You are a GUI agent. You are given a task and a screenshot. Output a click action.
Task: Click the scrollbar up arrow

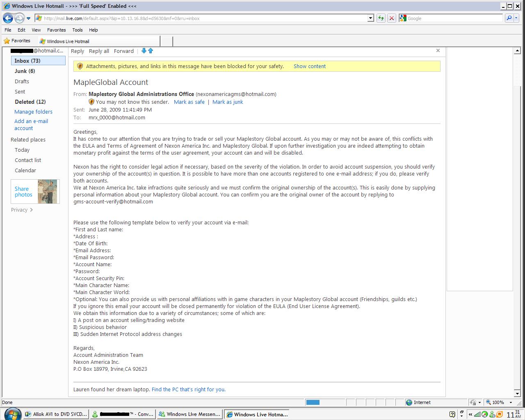tap(518, 50)
